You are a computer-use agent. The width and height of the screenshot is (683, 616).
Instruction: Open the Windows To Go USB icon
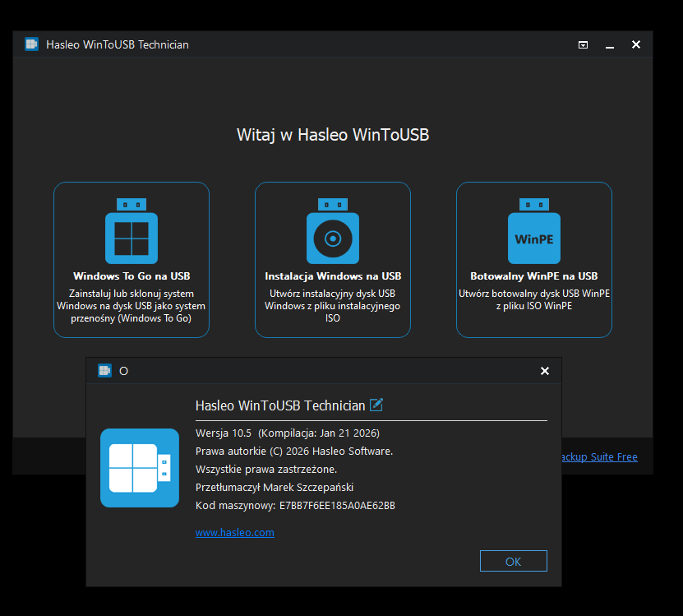(132, 231)
